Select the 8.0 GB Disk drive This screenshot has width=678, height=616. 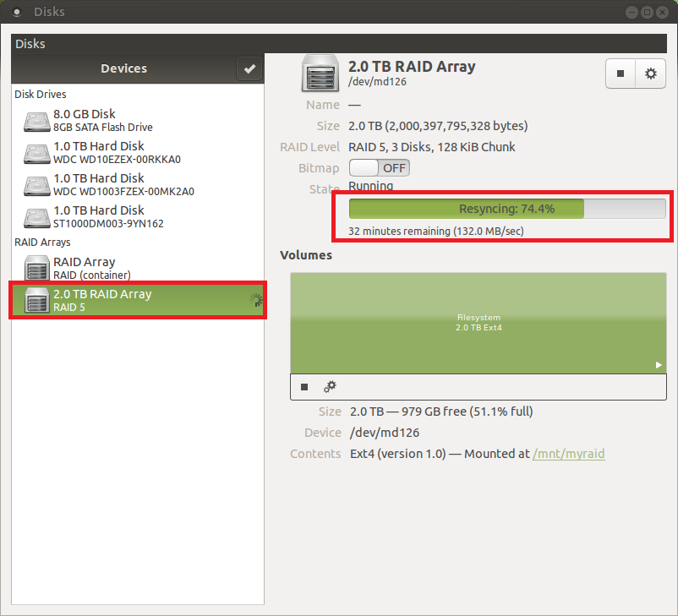[138, 120]
